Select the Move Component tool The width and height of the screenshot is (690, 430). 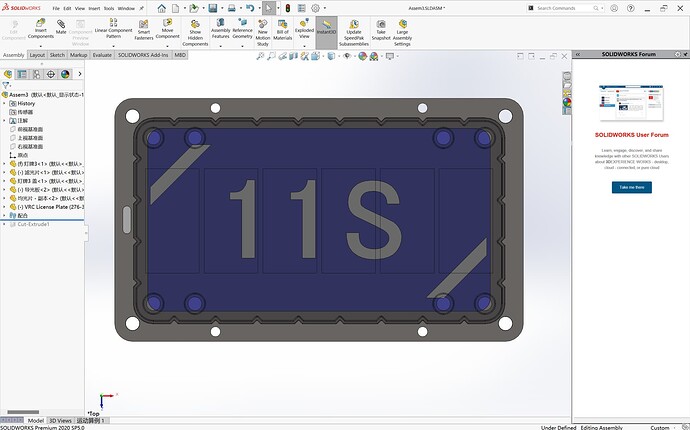click(x=168, y=29)
